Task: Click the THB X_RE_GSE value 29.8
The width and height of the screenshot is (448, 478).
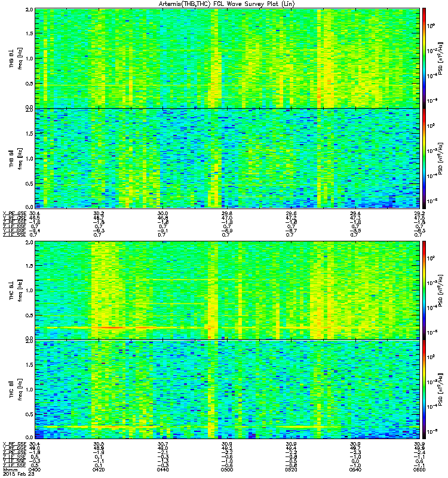Action: [x=227, y=213]
